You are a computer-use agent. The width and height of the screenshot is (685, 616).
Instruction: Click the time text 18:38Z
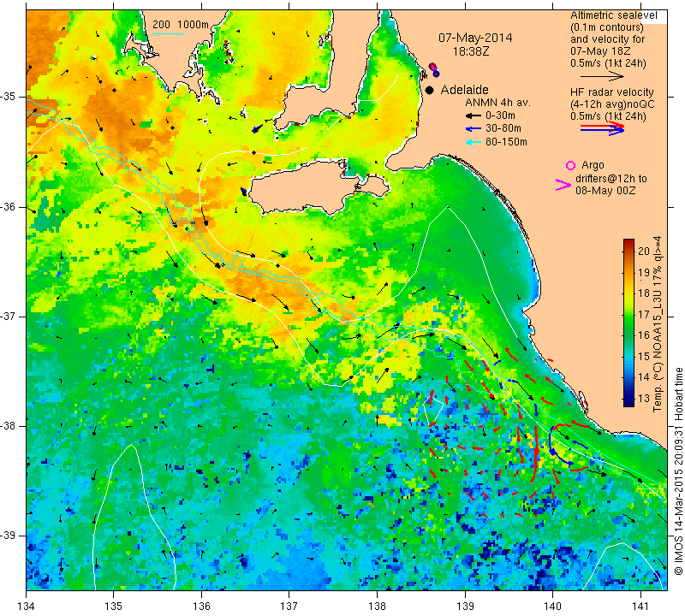[x=470, y=51]
